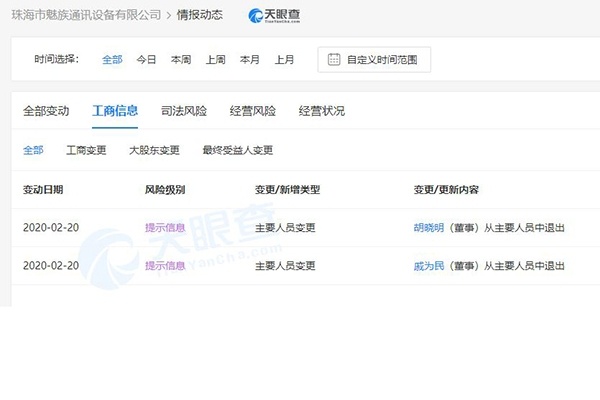Image resolution: width=600 pixels, height=400 pixels.
Task: Switch to the 经营风险 tab
Action: click(253, 111)
